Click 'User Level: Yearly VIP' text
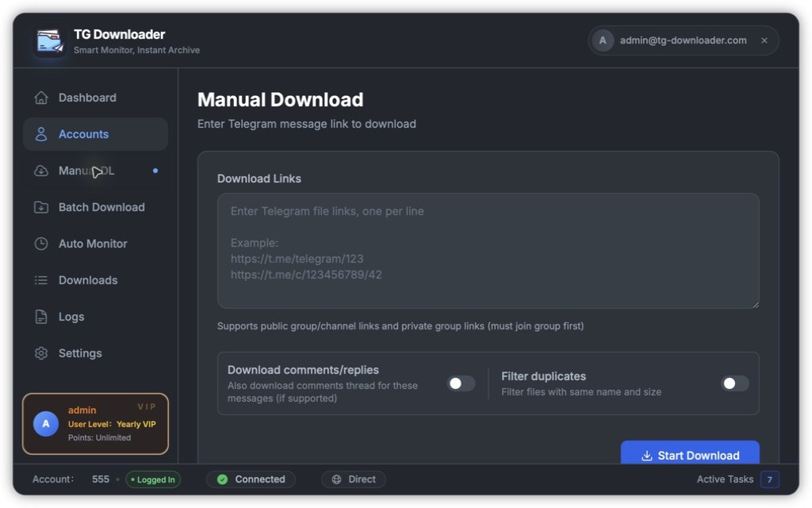812x508 pixels. coord(112,424)
